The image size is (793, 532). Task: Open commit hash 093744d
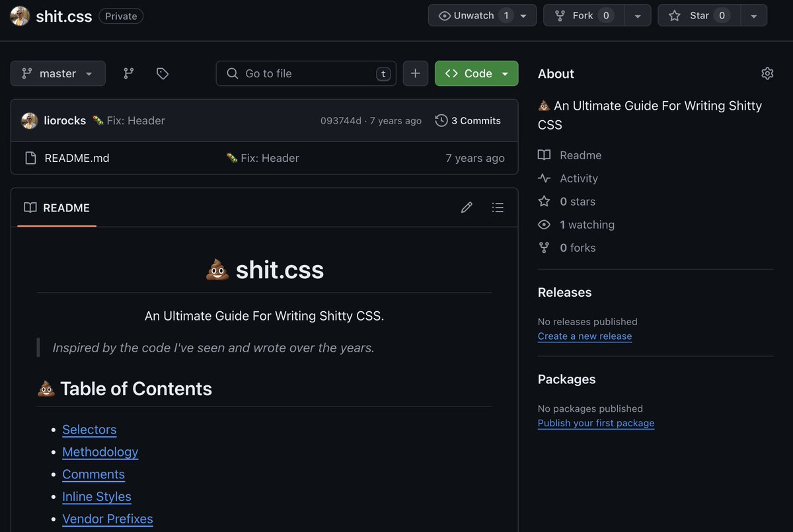[x=341, y=120]
